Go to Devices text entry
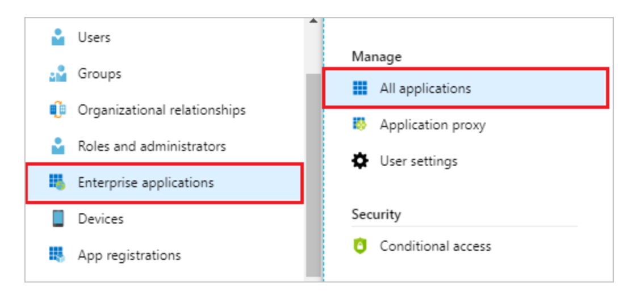Viewport: 644px width, 295px height. coord(101,218)
